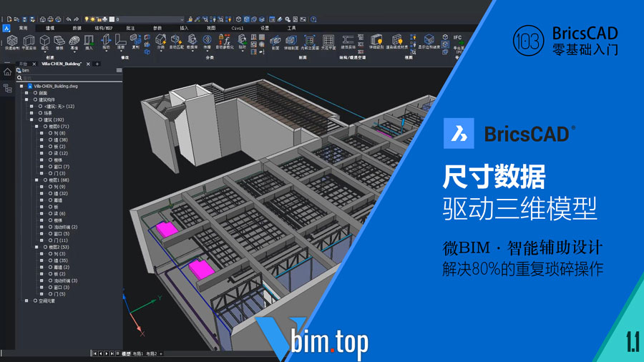Screen dimensions: 644x362
Task: Select the Stair (楼梯) tool in ribbon
Action: tap(60, 41)
